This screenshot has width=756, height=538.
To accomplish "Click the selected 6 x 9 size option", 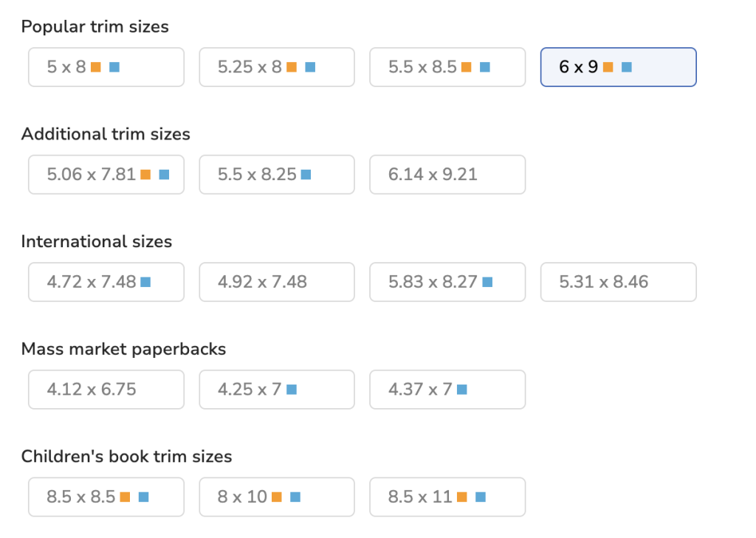I will coord(618,67).
